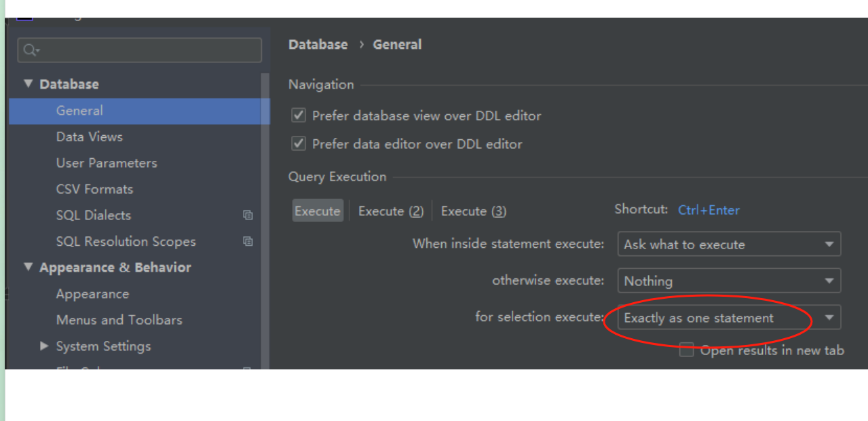This screenshot has width=868, height=421.
Task: Click the search magnifier icon in settings
Action: [31, 50]
